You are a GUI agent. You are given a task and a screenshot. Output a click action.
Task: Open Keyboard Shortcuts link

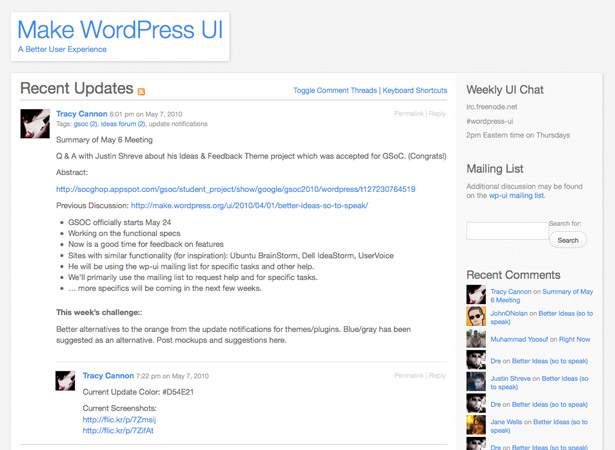tap(415, 90)
